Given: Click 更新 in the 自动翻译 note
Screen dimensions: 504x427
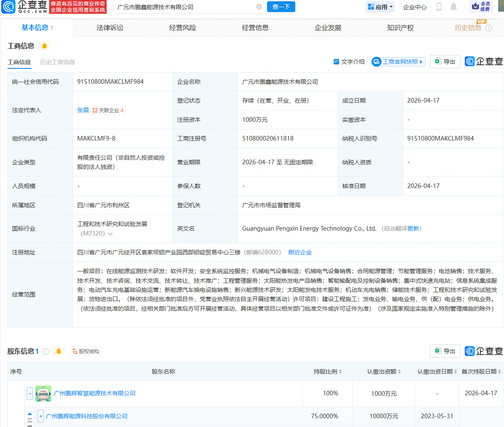Looking at the screenshot, I should pos(413,229).
